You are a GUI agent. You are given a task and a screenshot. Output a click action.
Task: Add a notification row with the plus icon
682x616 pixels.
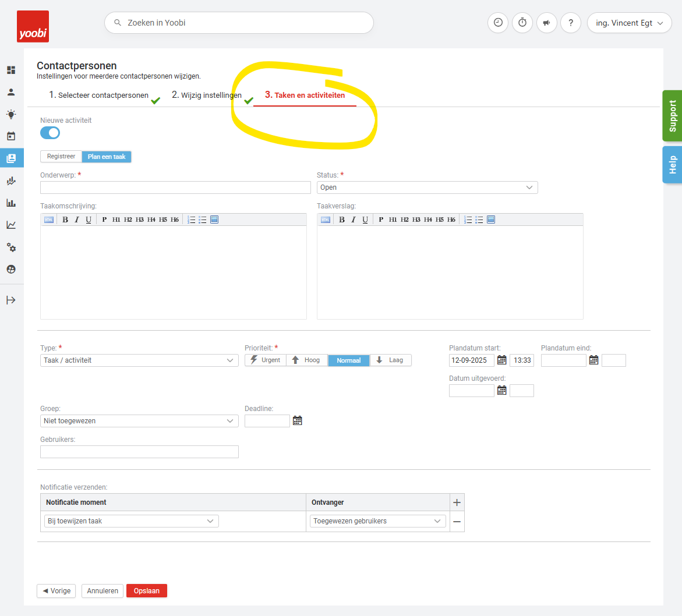click(x=457, y=502)
